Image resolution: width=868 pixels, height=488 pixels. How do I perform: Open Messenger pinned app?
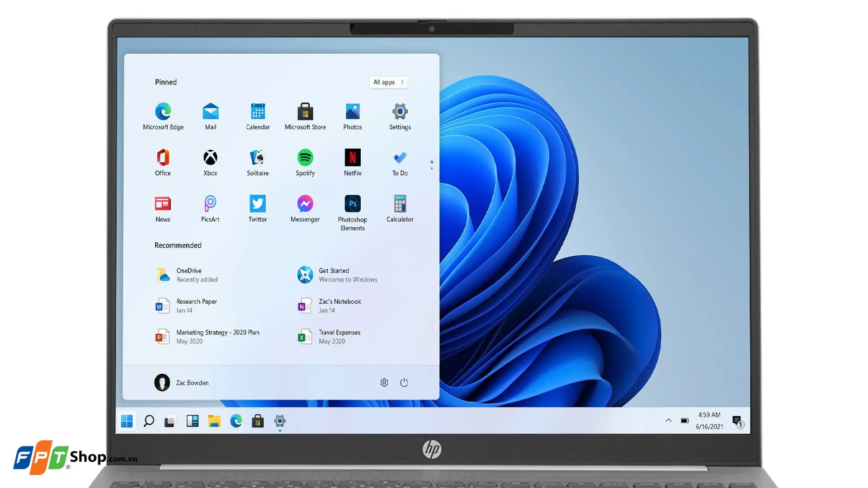pyautogui.click(x=305, y=204)
